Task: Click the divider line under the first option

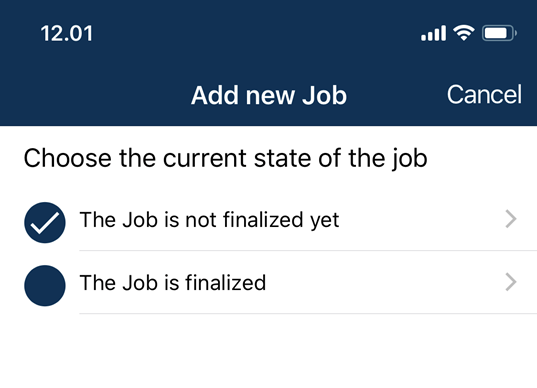Action: click(x=308, y=250)
